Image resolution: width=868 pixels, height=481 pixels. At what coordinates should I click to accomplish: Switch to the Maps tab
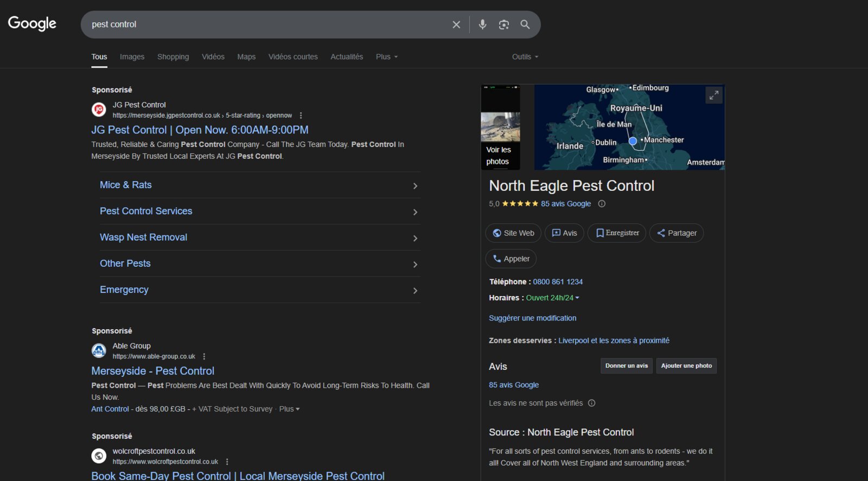point(246,57)
